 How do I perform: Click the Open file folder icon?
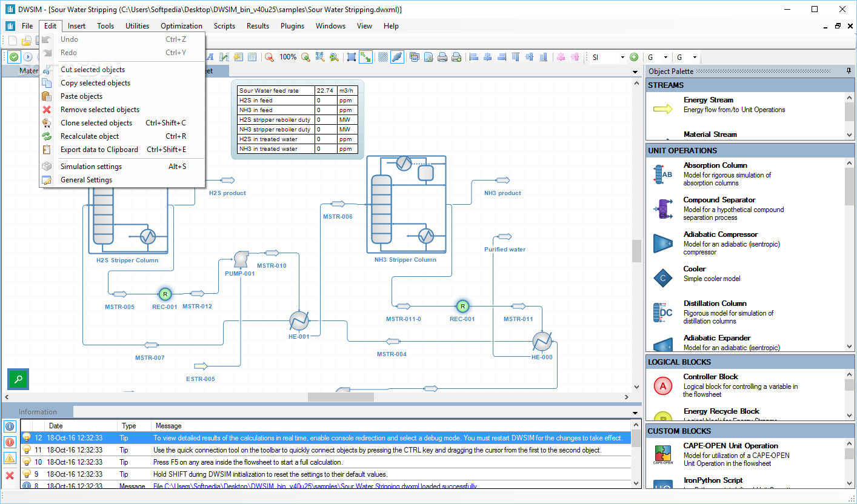[26, 41]
